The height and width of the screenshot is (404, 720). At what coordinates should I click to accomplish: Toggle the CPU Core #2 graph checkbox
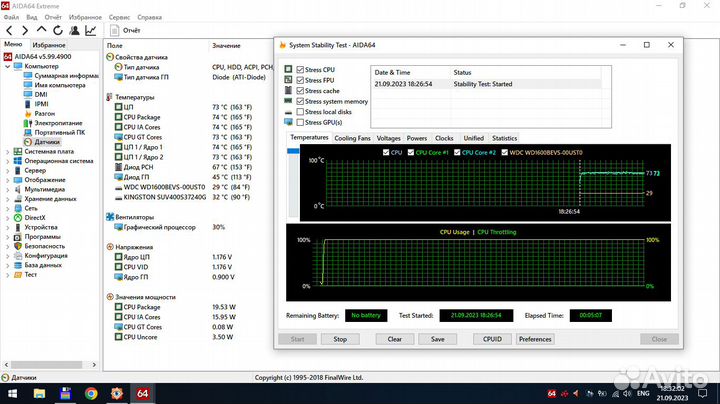457,152
